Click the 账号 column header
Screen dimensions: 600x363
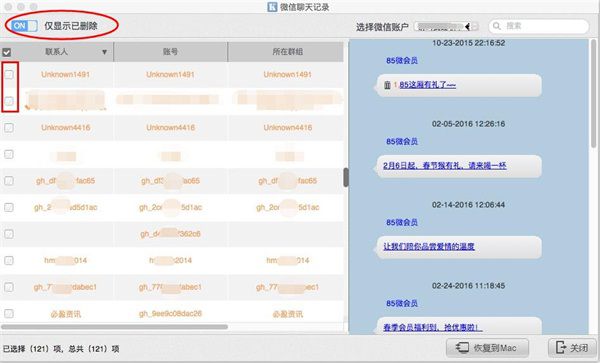[x=170, y=52]
